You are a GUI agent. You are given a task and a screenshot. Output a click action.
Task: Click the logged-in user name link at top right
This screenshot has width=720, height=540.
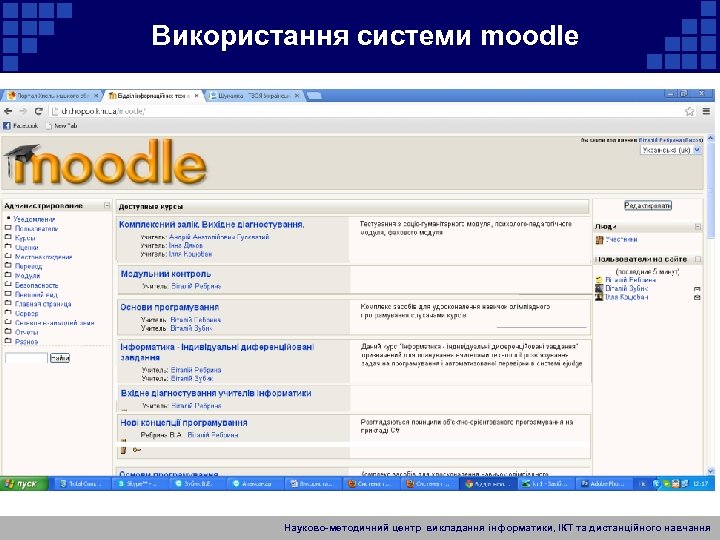coord(661,140)
